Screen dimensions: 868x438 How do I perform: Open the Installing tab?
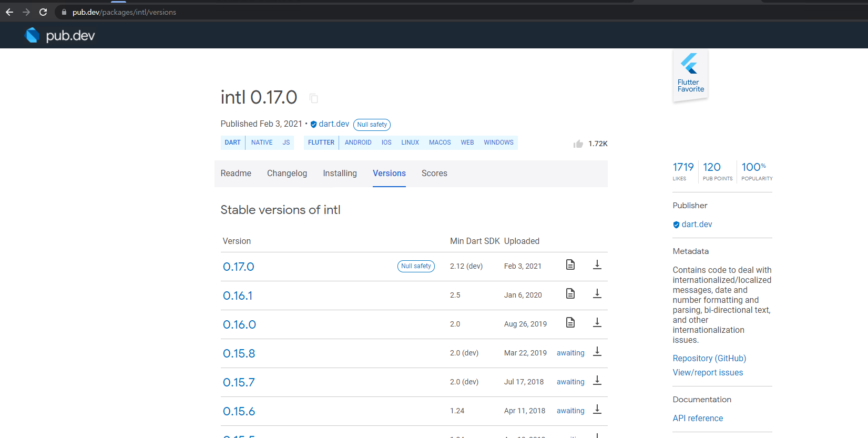pos(340,174)
